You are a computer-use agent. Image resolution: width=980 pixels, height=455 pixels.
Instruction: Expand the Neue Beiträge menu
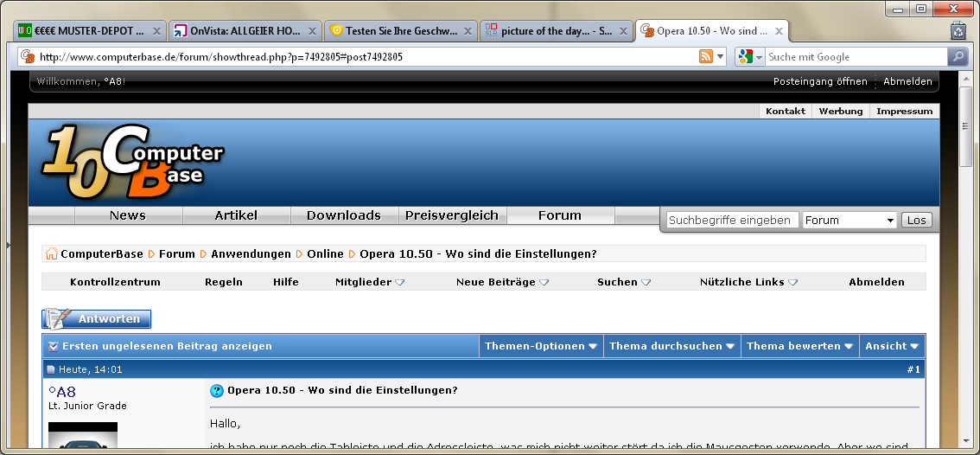point(502,282)
